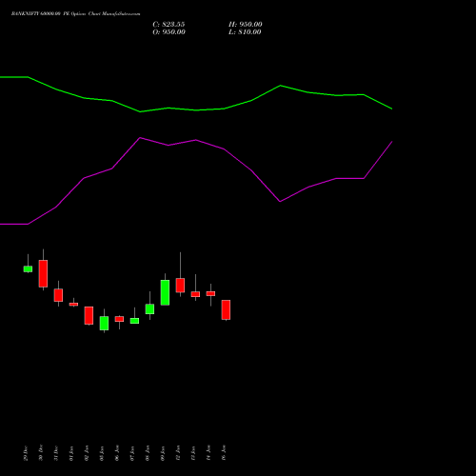Click the 12 Jan date label
This screenshot has height=476, width=476.
pos(178,453)
